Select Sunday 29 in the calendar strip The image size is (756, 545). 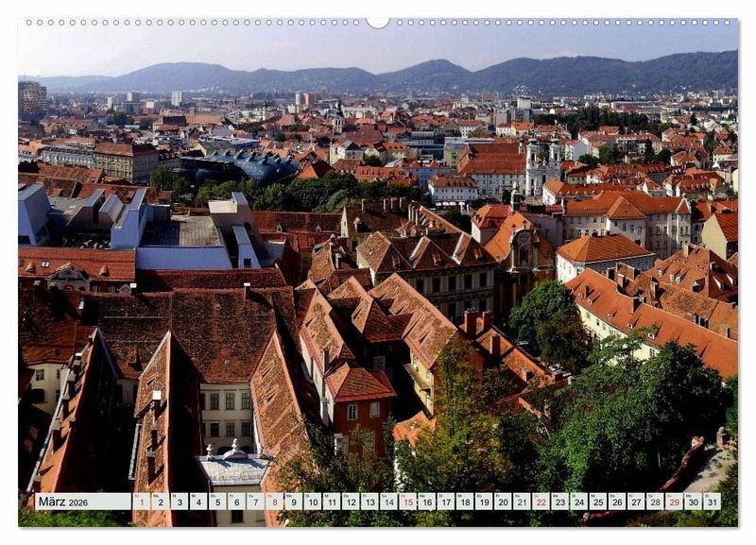[x=675, y=502]
